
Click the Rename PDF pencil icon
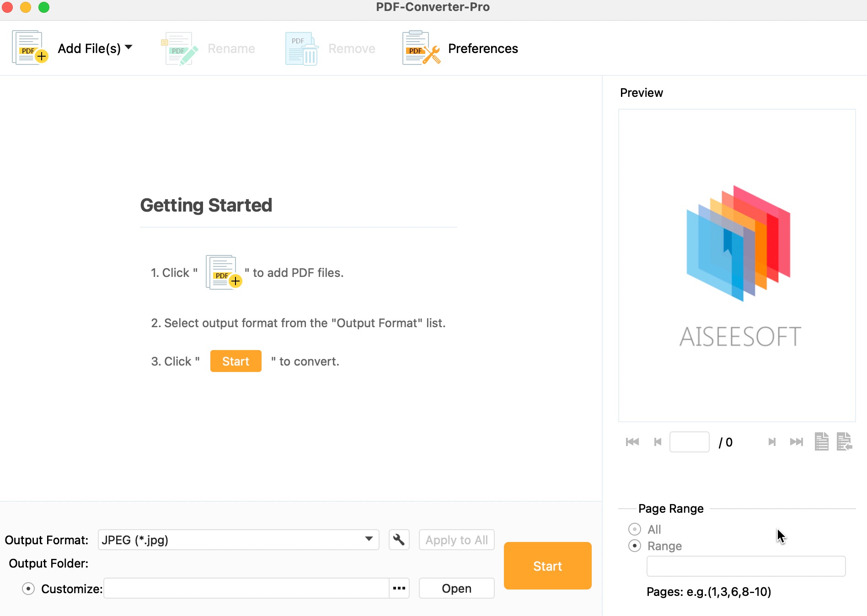(x=180, y=48)
